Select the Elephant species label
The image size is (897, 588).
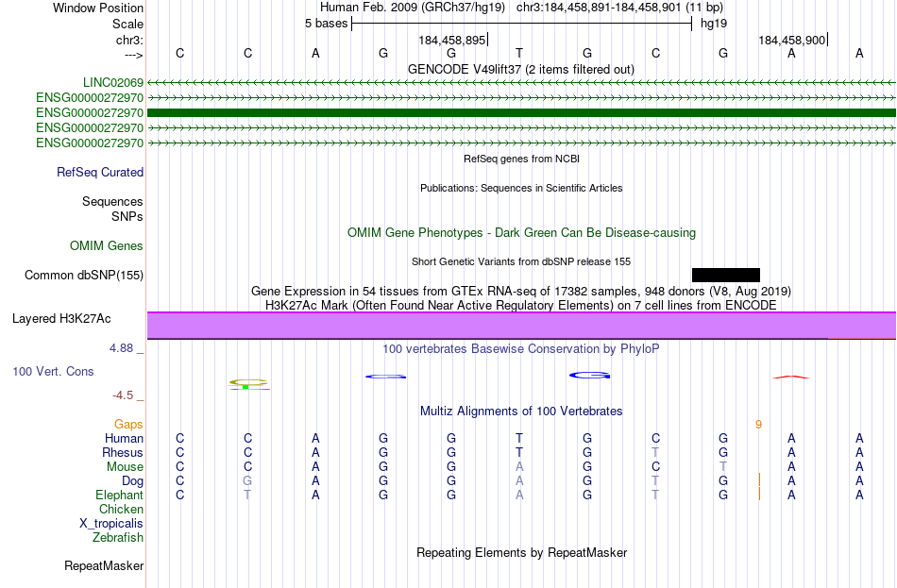(119, 496)
